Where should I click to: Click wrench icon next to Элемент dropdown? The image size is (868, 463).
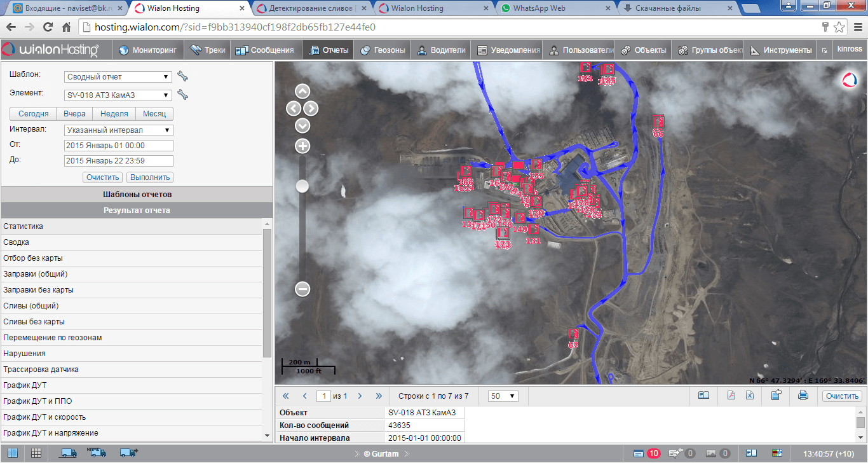[x=183, y=95]
